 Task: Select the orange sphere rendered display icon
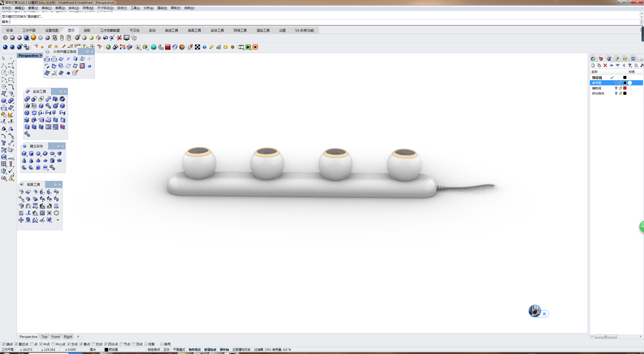33,38
